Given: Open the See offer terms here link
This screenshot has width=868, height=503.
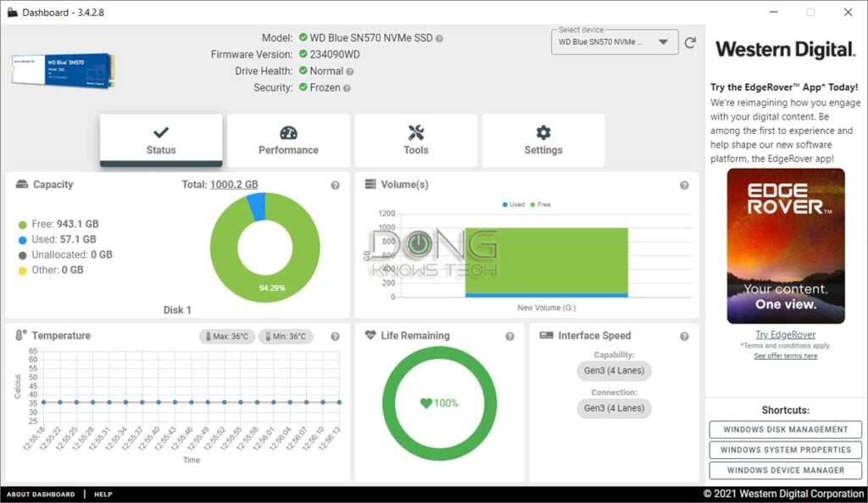Looking at the screenshot, I should tap(786, 355).
